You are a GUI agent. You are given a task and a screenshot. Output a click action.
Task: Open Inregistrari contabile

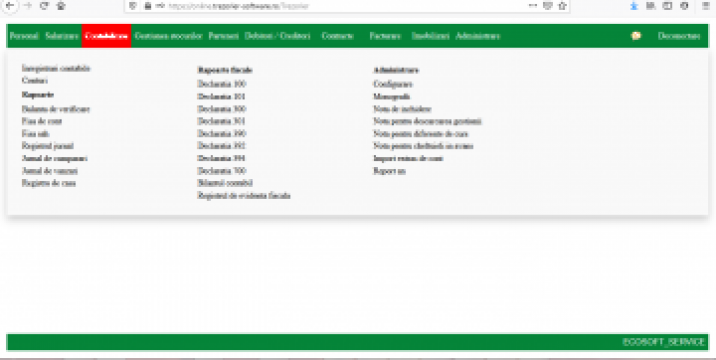tap(56, 69)
